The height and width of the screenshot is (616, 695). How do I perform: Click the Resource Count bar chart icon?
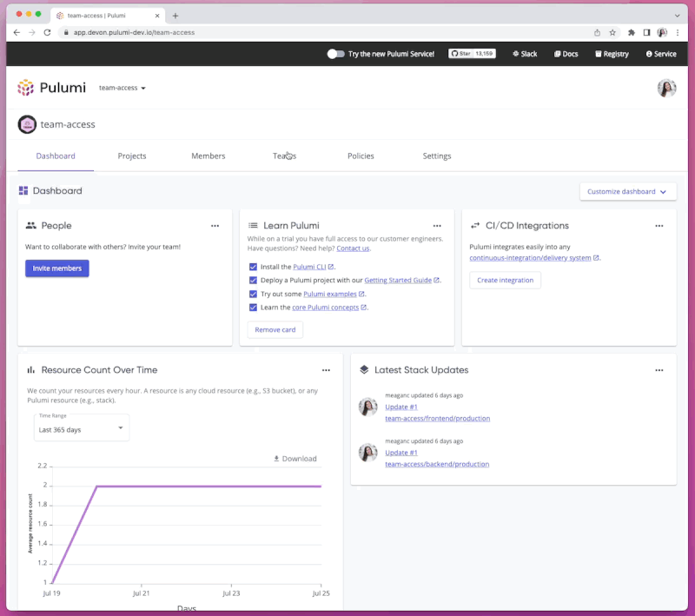[31, 370]
